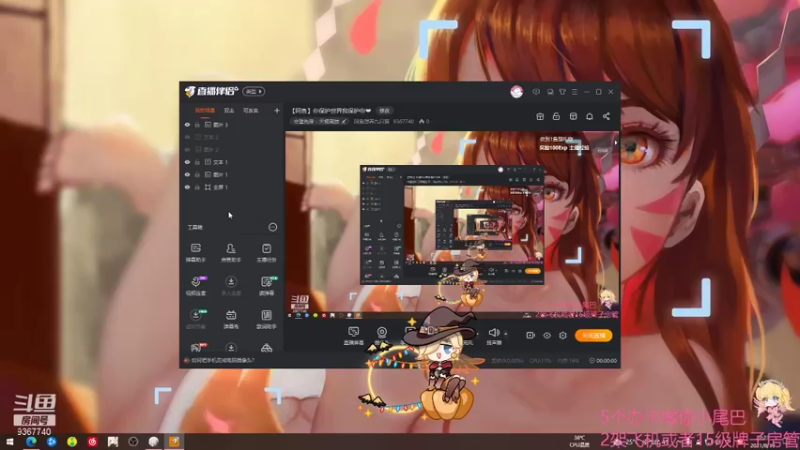
Task: Select the 图片 3 source row
Action: point(232,125)
